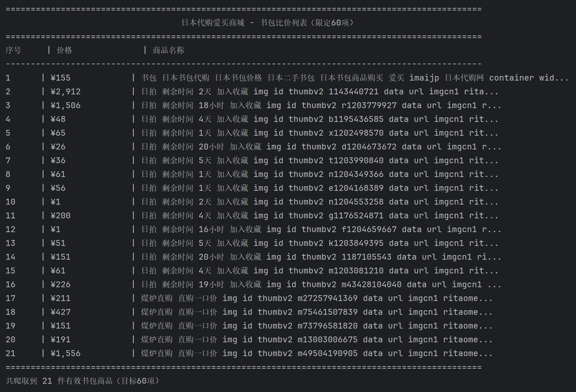Select the title text 书包比价列表
576x392 pixels.
[x=283, y=23]
